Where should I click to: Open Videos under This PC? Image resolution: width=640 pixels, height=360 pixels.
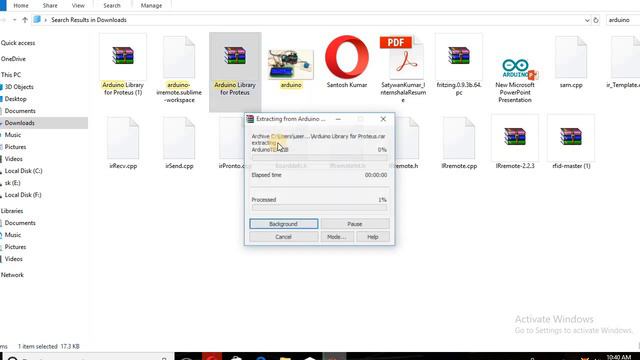click(x=13, y=159)
